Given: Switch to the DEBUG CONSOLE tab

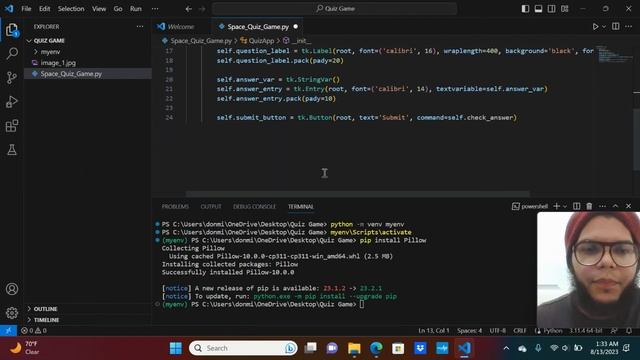Looking at the screenshot, I should click(x=254, y=207).
